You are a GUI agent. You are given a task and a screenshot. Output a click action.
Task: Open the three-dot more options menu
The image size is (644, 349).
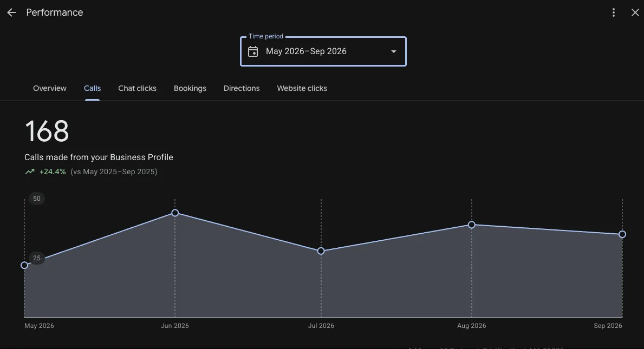(x=614, y=12)
